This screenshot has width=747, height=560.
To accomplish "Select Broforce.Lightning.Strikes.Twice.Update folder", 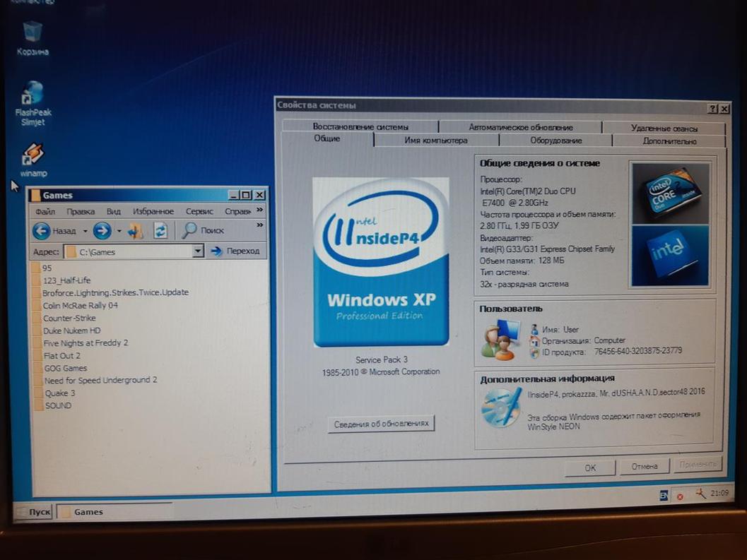I will 110,292.
